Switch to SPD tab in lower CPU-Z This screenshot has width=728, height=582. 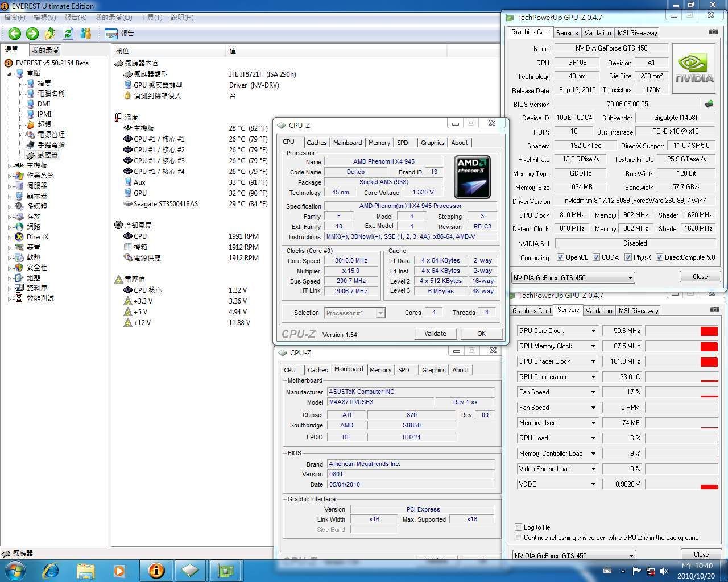point(404,370)
